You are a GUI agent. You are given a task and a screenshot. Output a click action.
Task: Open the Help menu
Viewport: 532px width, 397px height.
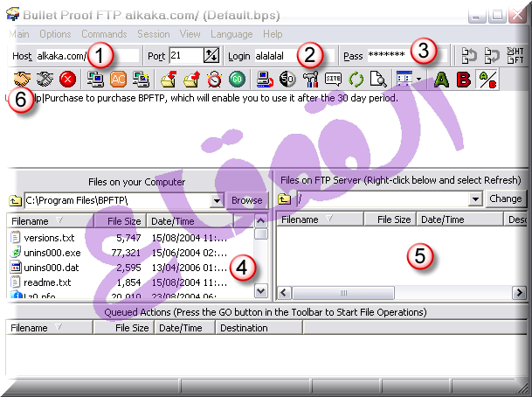(x=273, y=34)
